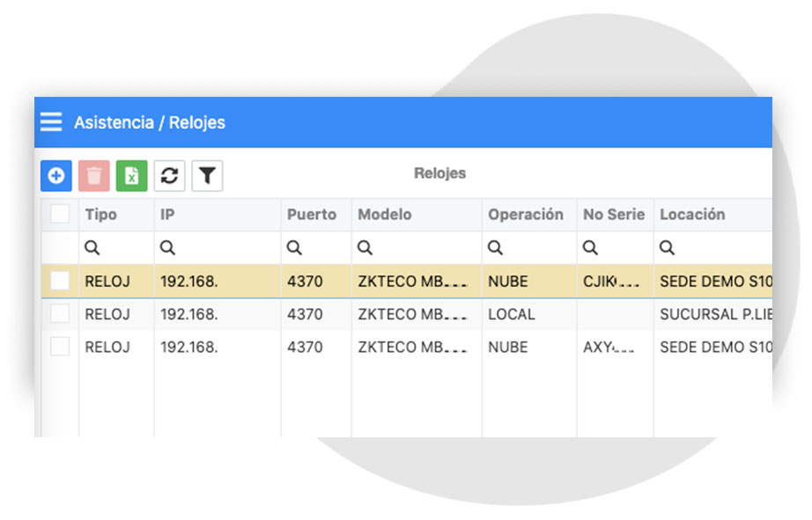Open the hamburger navigation menu
This screenshot has height=520, width=812.
(x=51, y=122)
